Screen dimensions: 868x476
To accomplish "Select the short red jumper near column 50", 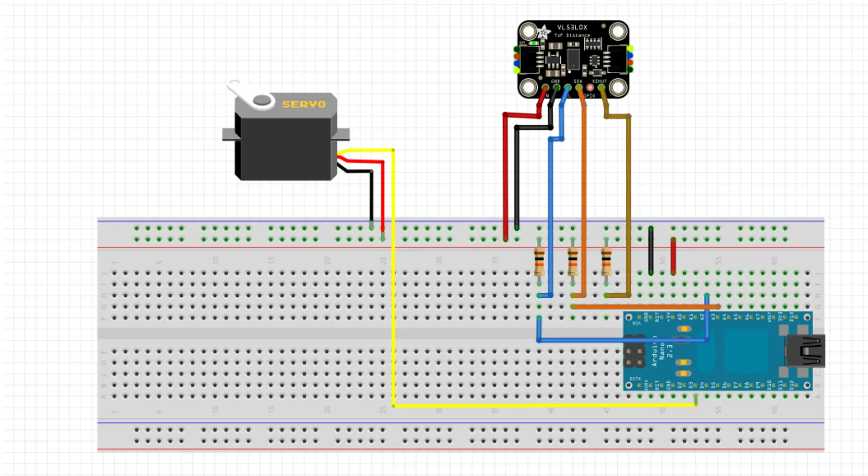I will (673, 256).
